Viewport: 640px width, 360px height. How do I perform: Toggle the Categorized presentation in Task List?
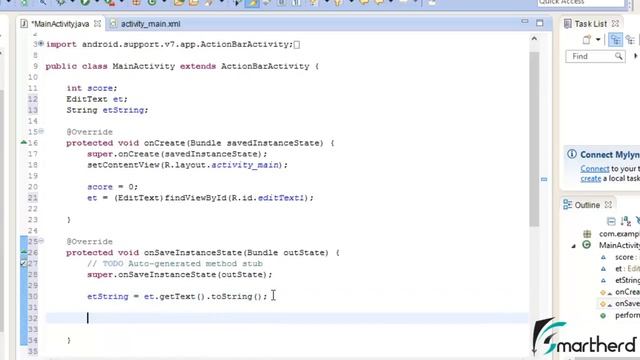coord(615,40)
